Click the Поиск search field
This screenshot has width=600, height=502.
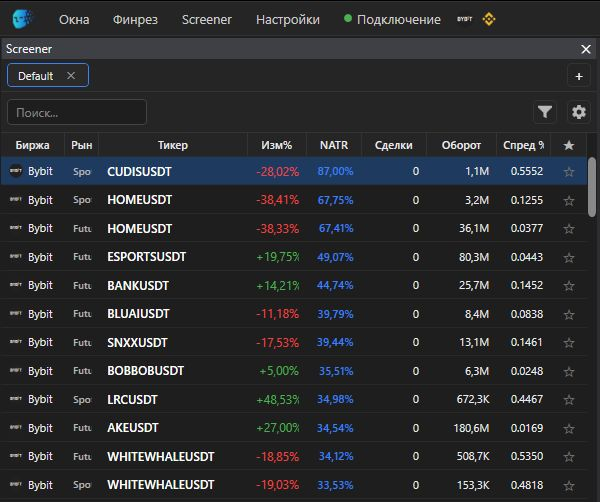[77, 112]
